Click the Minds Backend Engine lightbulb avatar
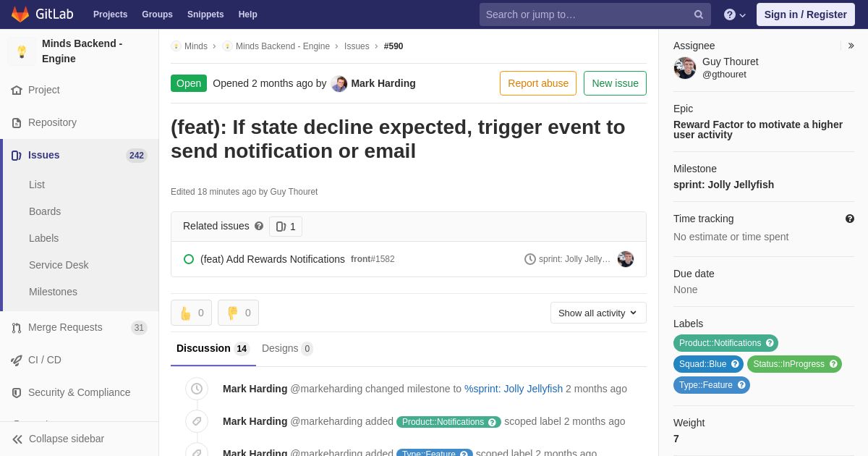This screenshot has height=456, width=868. pyautogui.click(x=22, y=51)
